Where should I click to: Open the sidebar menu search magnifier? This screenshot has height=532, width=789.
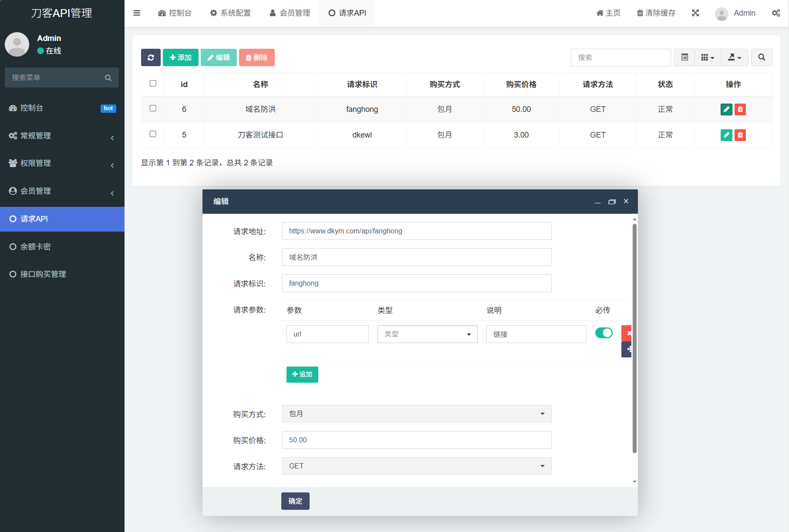pyautogui.click(x=108, y=77)
